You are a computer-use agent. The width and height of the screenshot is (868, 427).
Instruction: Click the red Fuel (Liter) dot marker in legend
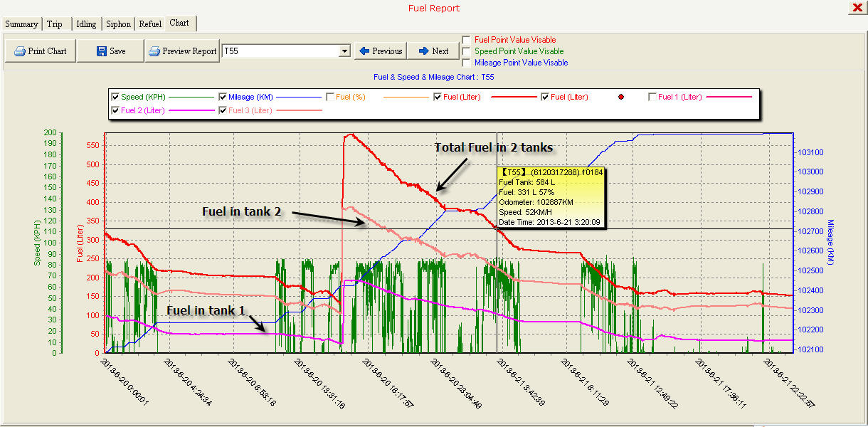pyautogui.click(x=621, y=97)
